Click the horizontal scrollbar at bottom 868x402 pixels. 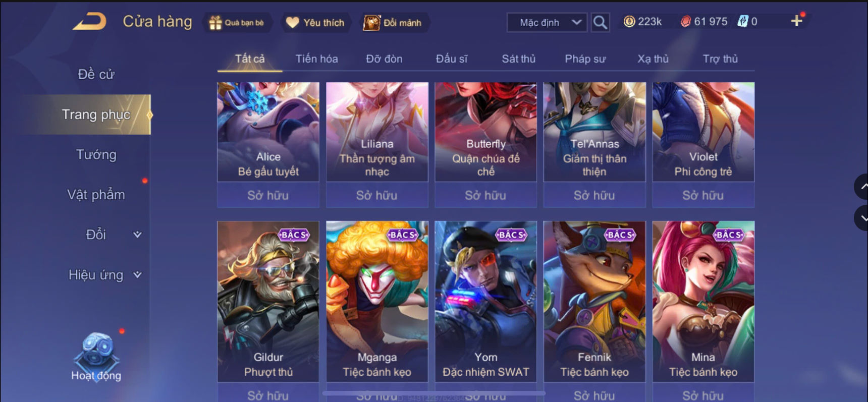point(433,393)
